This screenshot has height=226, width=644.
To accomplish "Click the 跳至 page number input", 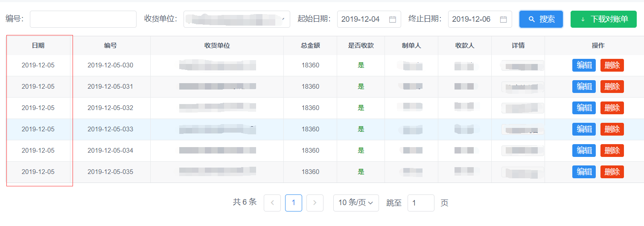I will pos(421,203).
